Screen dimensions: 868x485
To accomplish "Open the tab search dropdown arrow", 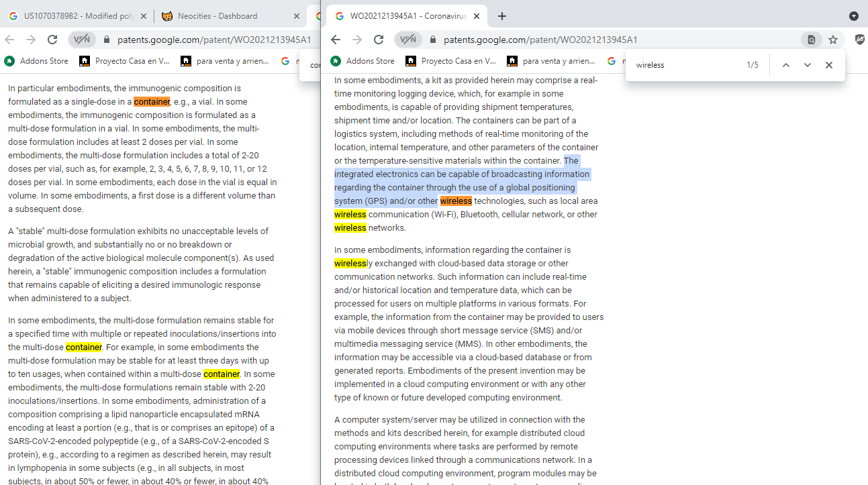I will click(854, 16).
